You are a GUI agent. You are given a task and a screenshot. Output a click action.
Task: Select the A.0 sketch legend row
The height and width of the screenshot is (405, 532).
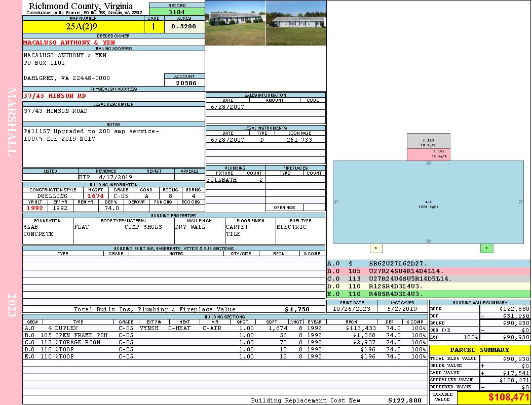pos(428,264)
